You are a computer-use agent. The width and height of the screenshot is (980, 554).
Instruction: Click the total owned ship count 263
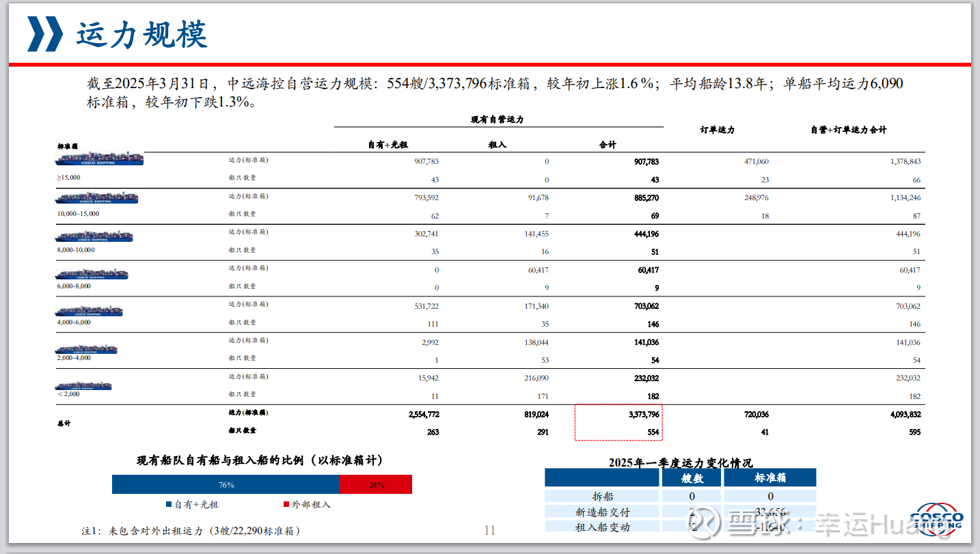pyautogui.click(x=433, y=432)
